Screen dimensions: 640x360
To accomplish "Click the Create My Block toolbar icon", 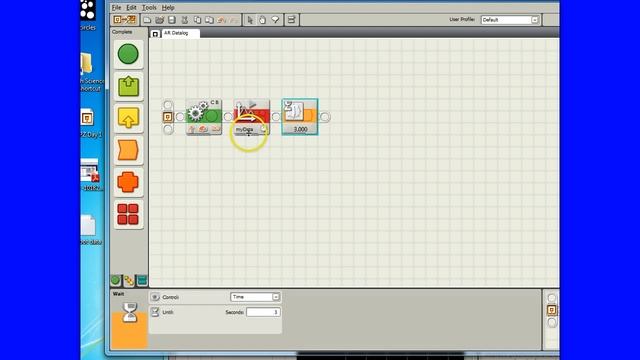I will click(x=291, y=20).
